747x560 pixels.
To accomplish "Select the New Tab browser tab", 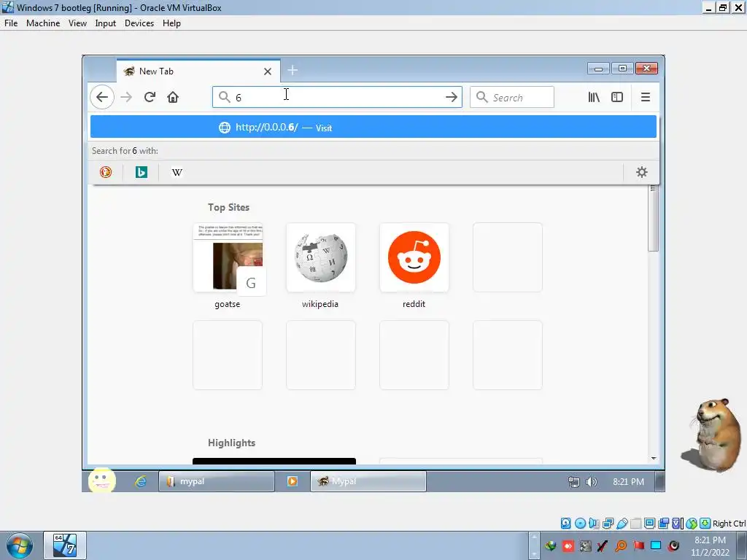I will [x=198, y=71].
